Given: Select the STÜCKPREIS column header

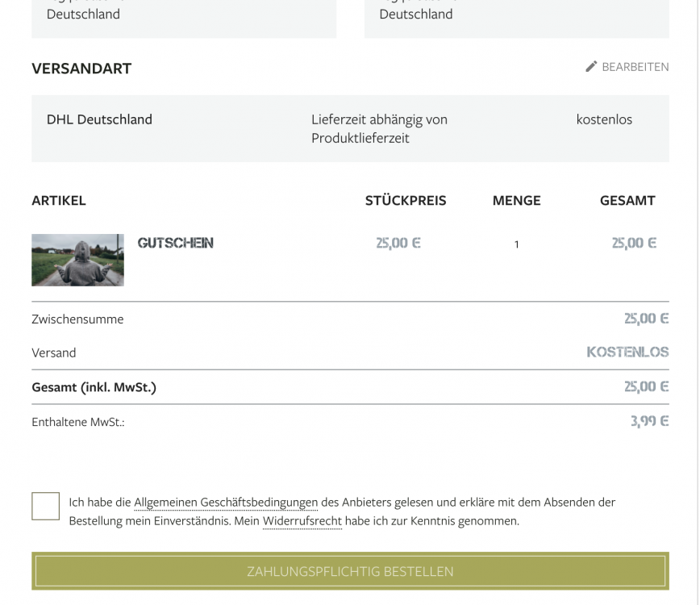Looking at the screenshot, I should click(406, 200).
